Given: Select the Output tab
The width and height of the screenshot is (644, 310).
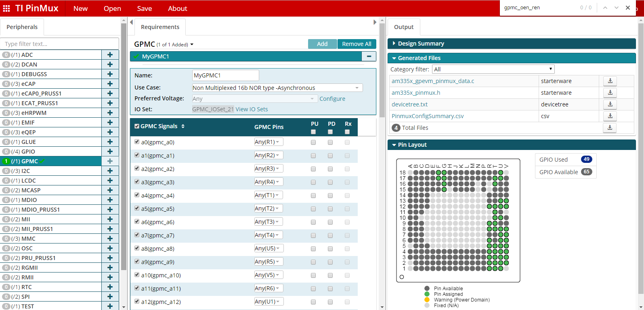Looking at the screenshot, I should click(404, 27).
